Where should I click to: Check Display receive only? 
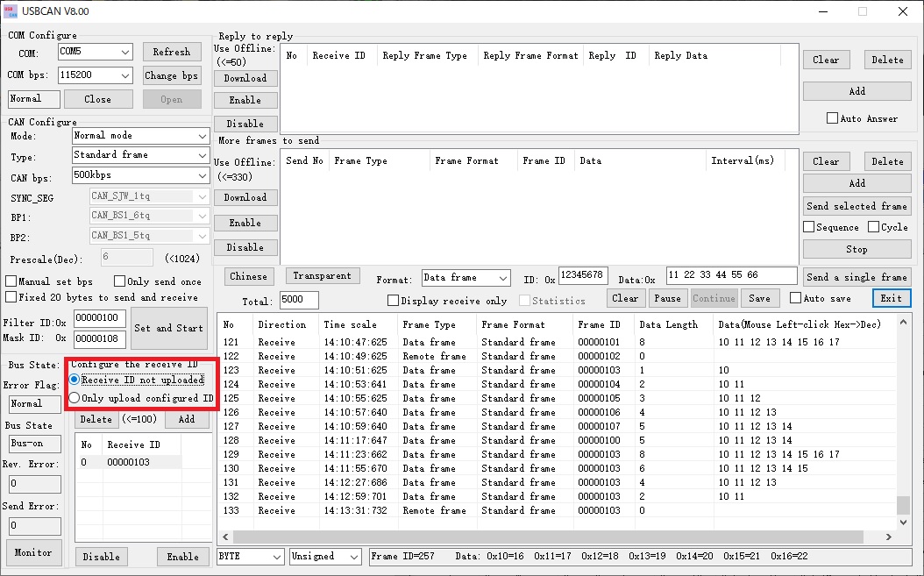pos(393,299)
